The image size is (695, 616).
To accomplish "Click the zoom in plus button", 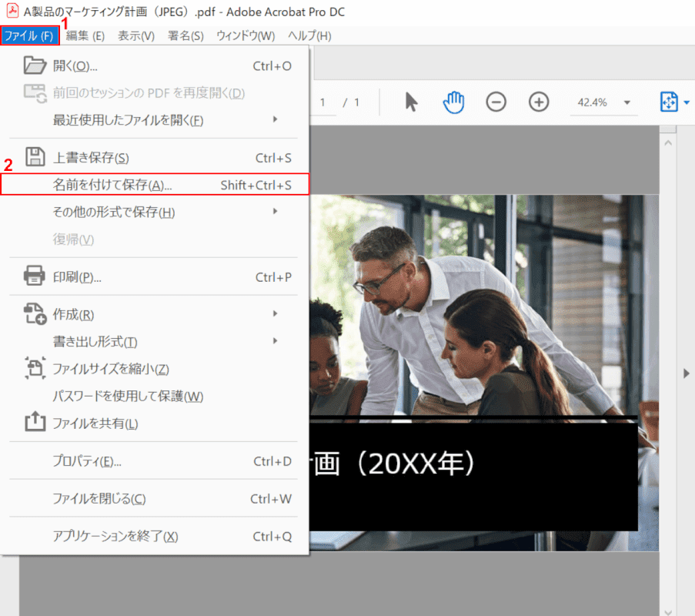I will pos(539,102).
